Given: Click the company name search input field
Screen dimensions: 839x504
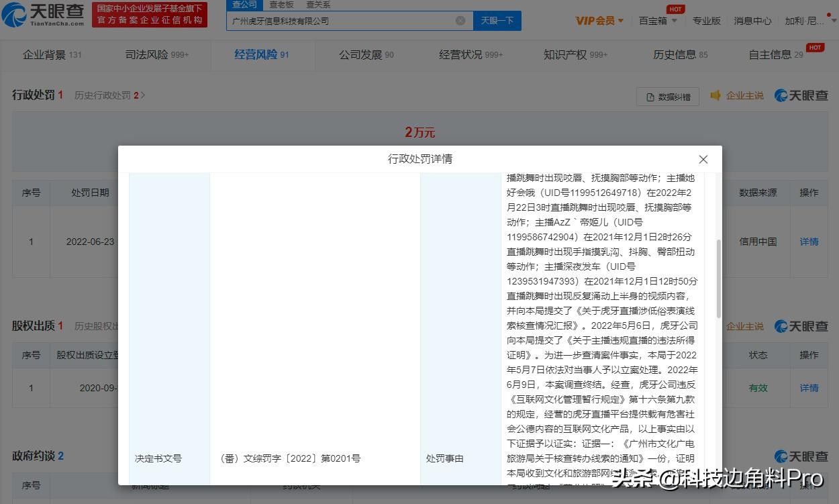Looking at the screenshot, I should coord(339,21).
